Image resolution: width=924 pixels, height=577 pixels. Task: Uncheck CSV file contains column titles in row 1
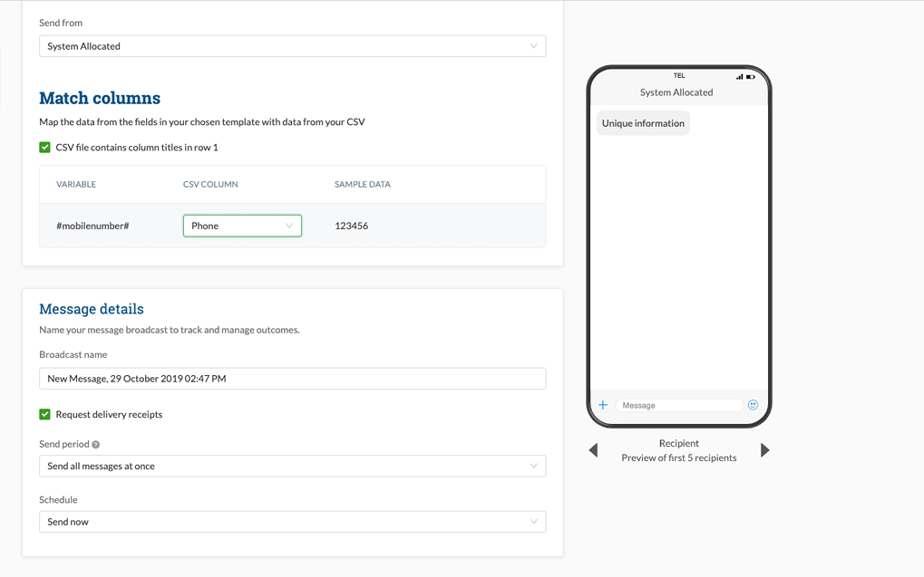45,147
